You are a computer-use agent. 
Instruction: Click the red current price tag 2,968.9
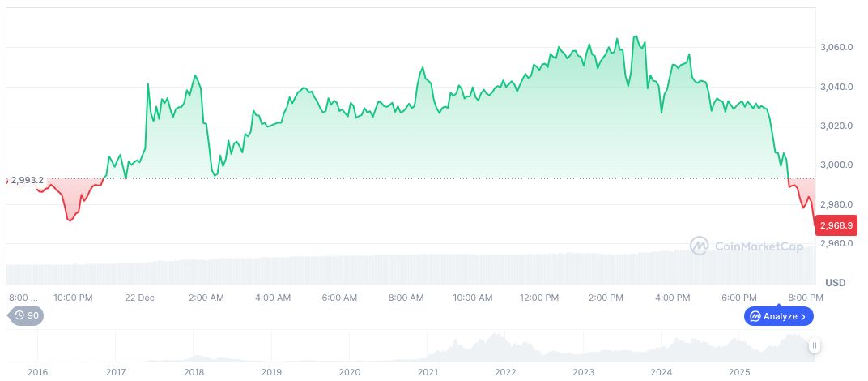pyautogui.click(x=835, y=225)
